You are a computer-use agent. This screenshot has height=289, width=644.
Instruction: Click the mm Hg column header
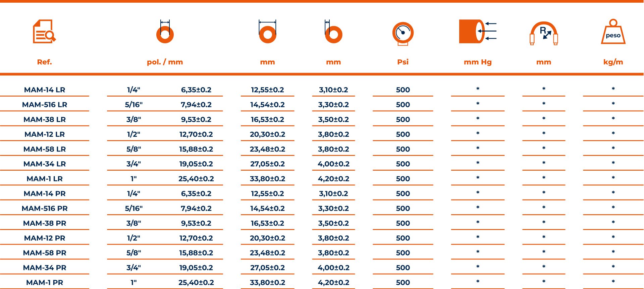point(478,62)
